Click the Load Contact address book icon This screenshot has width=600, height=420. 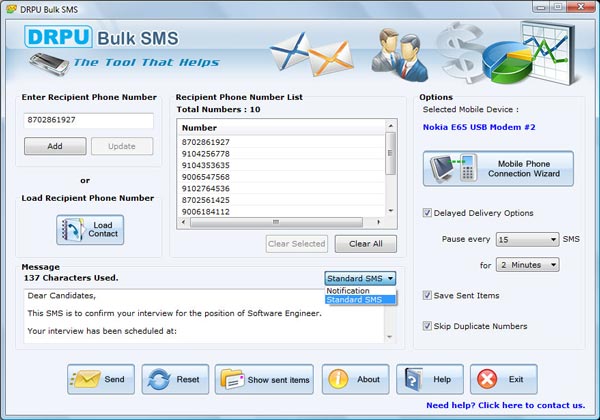(x=73, y=230)
